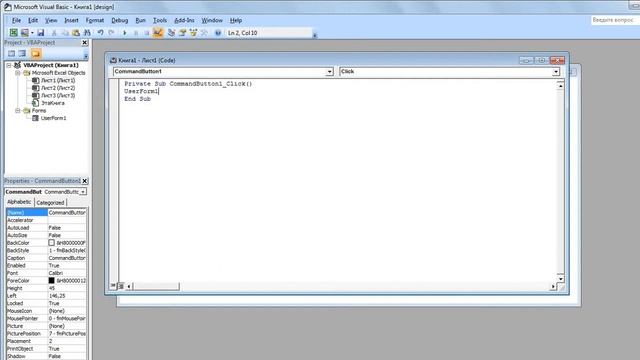This screenshot has width=640, height=360.
Task: Collapse the VBAProject (Книга1) tree node
Action: point(9,65)
